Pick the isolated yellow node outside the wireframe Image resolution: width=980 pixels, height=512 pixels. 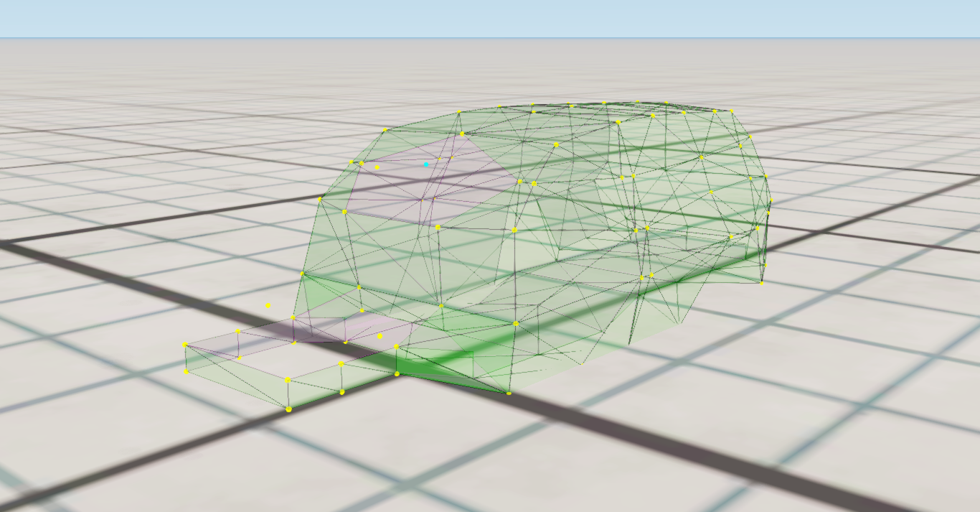pos(268,305)
